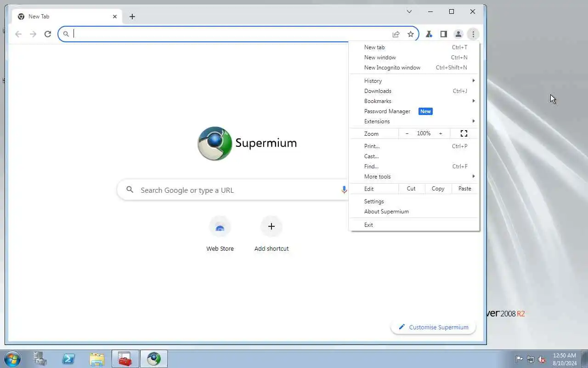Click Copy in the Edit row

pos(438,189)
